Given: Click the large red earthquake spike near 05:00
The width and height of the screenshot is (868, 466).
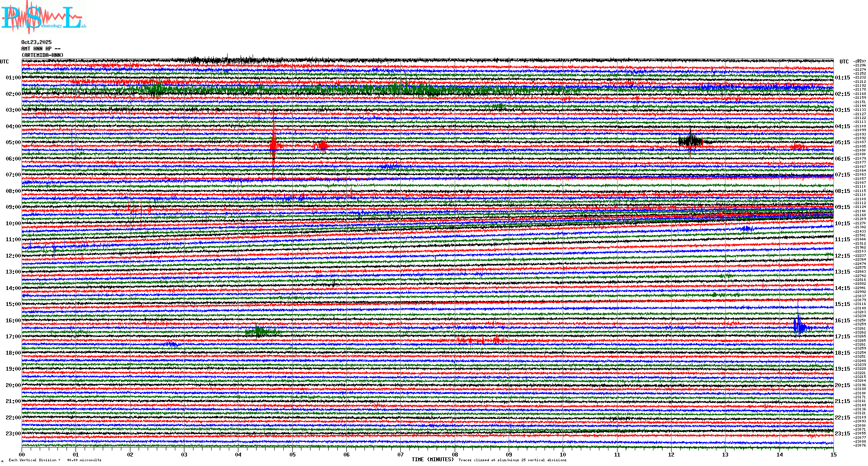Looking at the screenshot, I should click(x=273, y=145).
